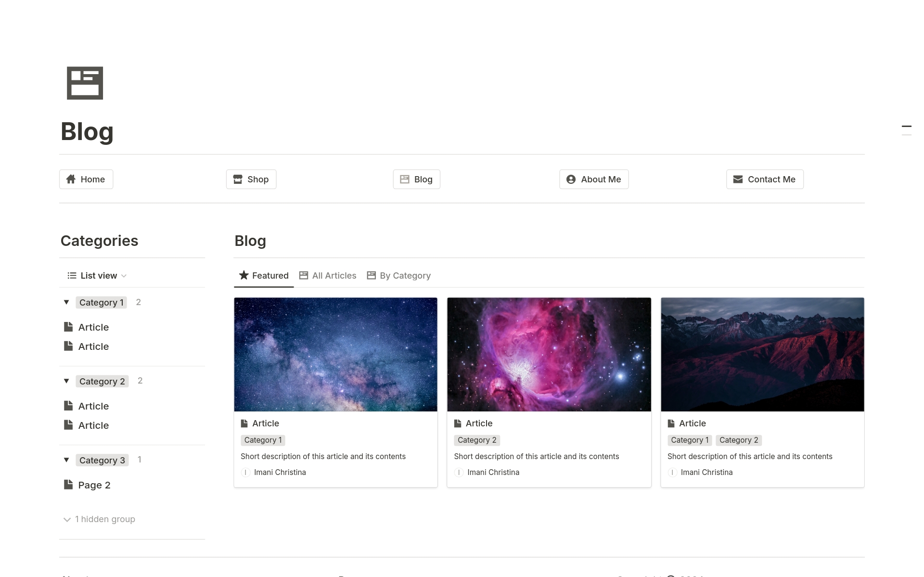Select the Category 3 group label
This screenshot has height=577, width=924.
pos(102,460)
